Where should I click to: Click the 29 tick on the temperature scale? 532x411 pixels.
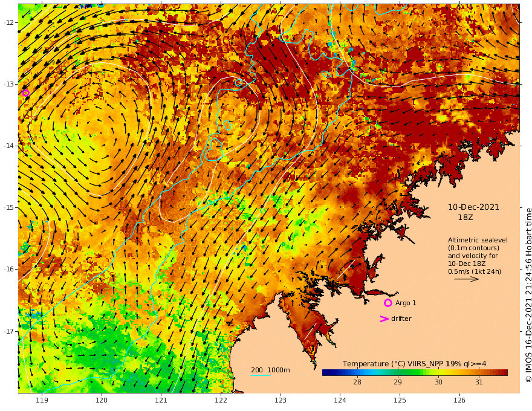pyautogui.click(x=398, y=382)
